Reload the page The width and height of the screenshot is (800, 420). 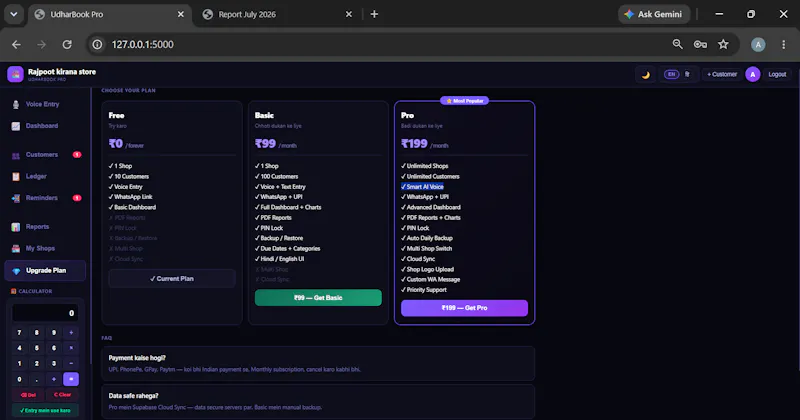click(67, 44)
